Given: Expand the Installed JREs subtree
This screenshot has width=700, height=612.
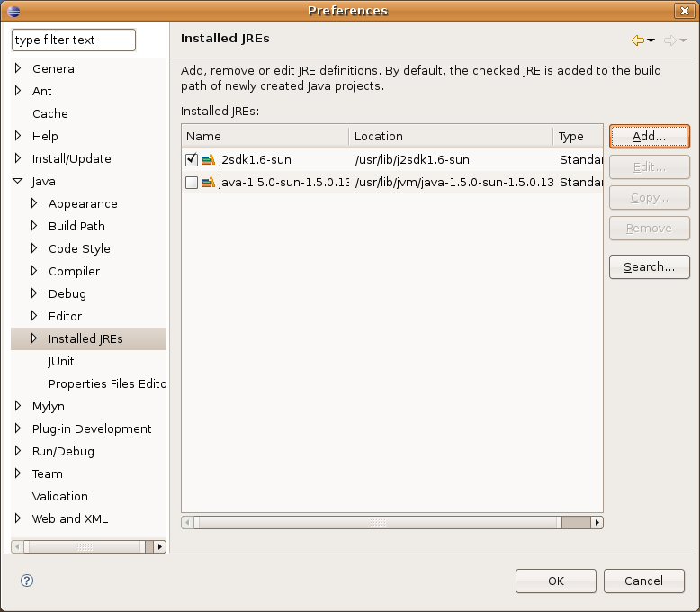Looking at the screenshot, I should pyautogui.click(x=34, y=338).
